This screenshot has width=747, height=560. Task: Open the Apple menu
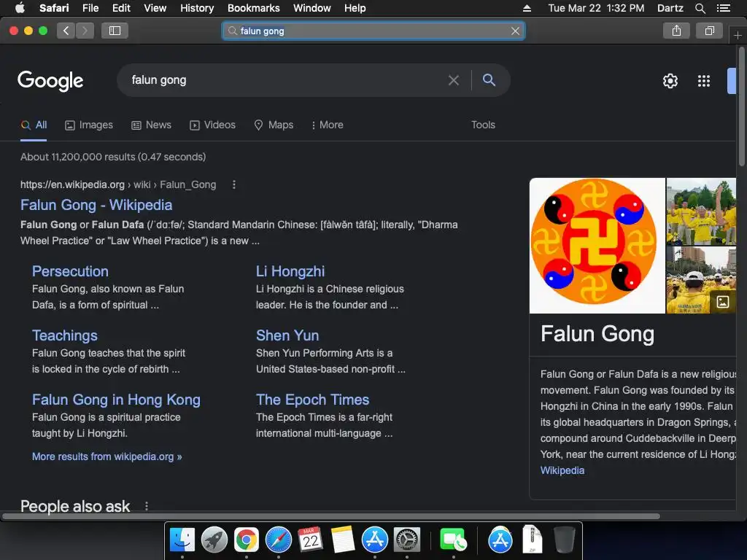pos(20,8)
